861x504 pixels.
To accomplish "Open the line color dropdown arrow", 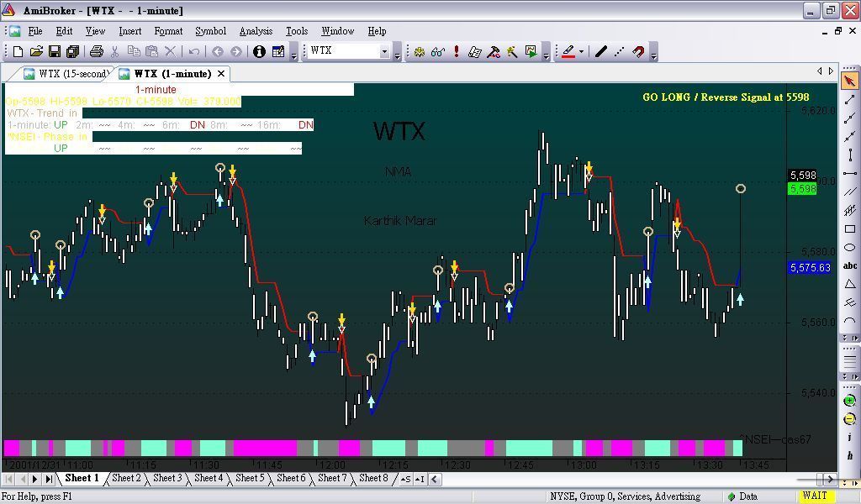I will [581, 51].
